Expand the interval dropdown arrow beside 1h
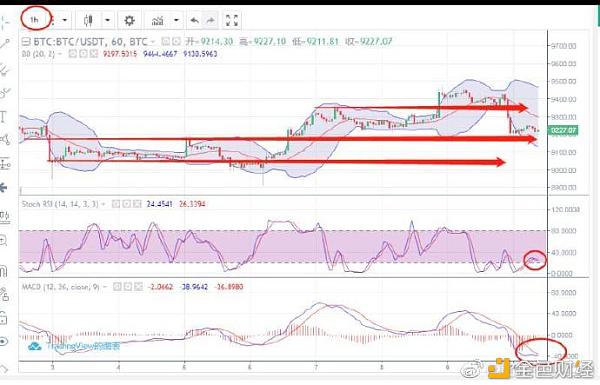 (65, 20)
